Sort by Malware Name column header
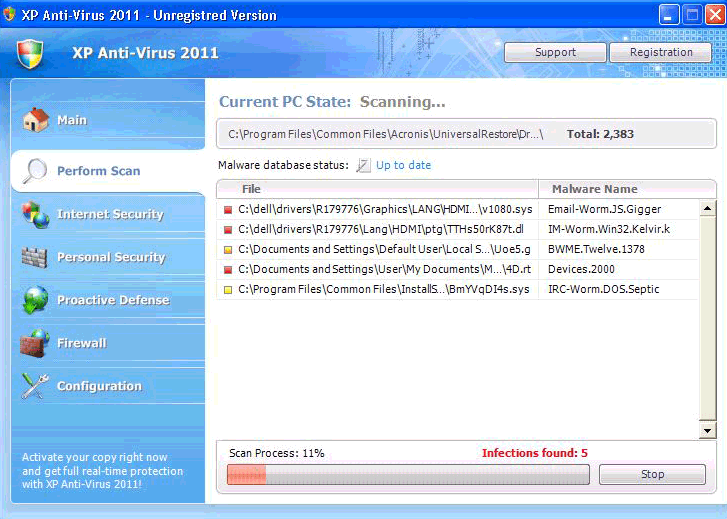The height and width of the screenshot is (519, 727). point(594,189)
